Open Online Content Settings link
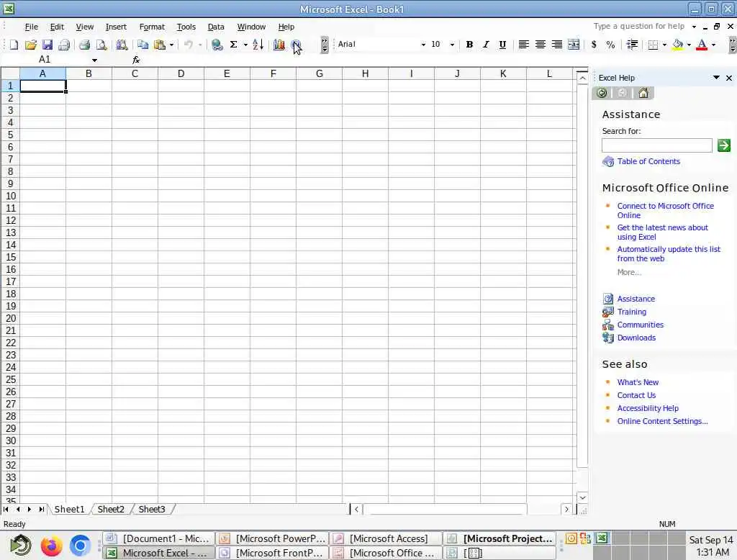Viewport: 737px width, 560px height. pos(662,421)
